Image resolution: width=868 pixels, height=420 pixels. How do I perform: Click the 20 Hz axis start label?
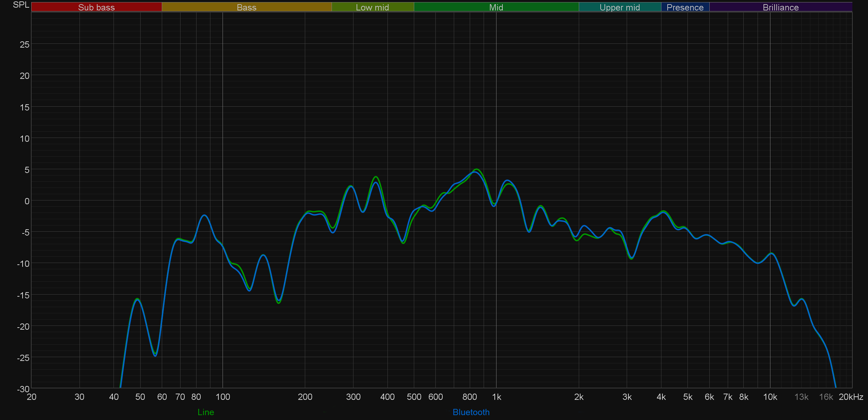coord(31,397)
